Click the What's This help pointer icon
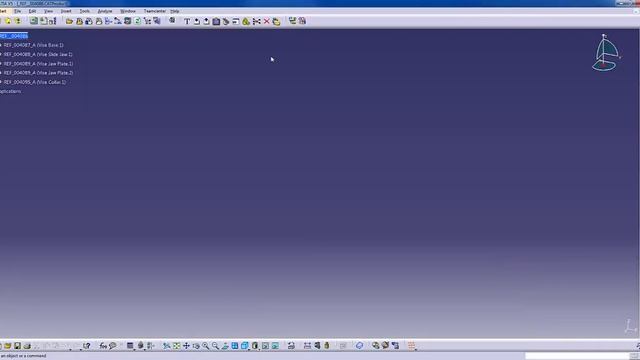Image resolution: width=640 pixels, height=360 pixels. tap(86, 346)
